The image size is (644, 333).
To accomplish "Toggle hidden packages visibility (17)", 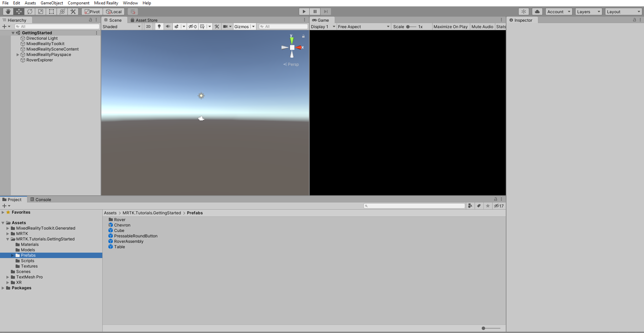I will point(499,206).
